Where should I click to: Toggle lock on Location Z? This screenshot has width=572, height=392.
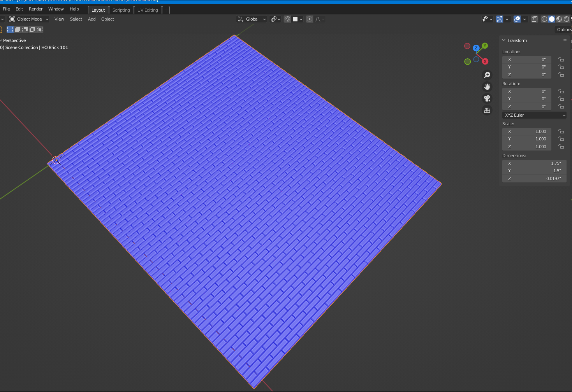[561, 75]
